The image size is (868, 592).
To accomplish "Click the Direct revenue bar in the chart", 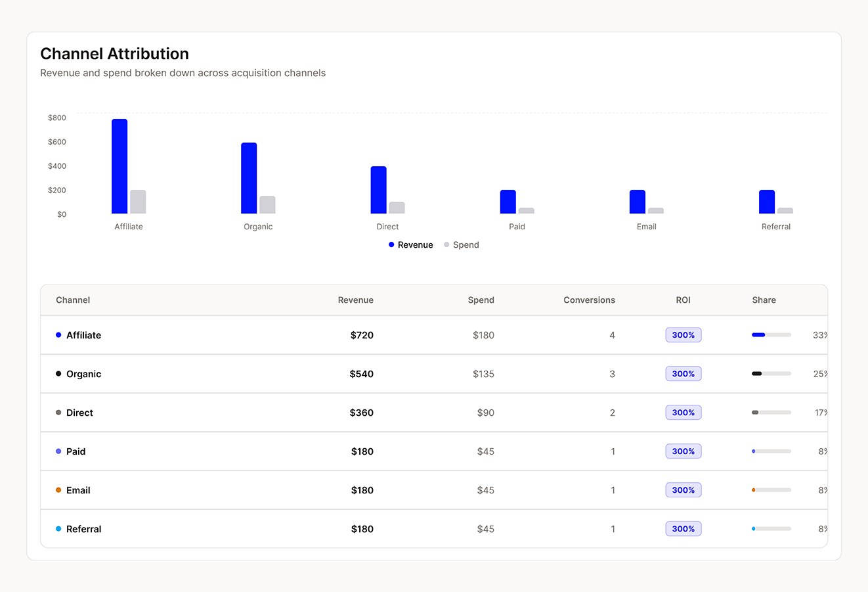I will pyautogui.click(x=379, y=190).
